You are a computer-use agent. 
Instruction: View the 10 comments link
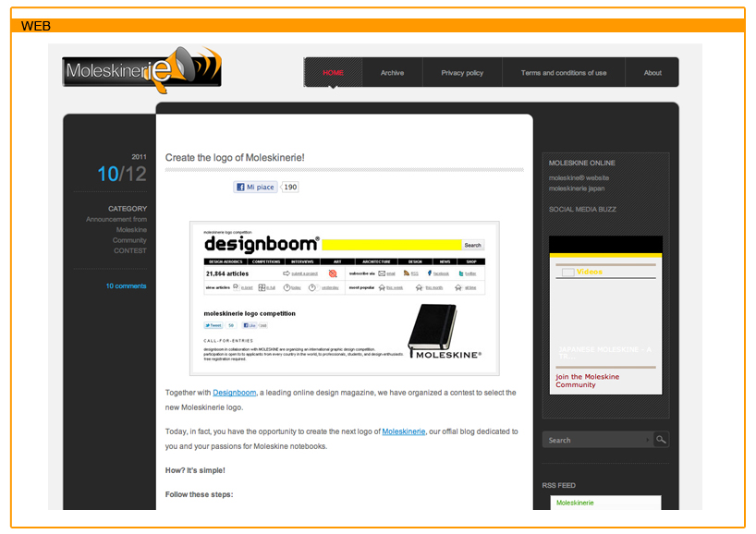126,286
